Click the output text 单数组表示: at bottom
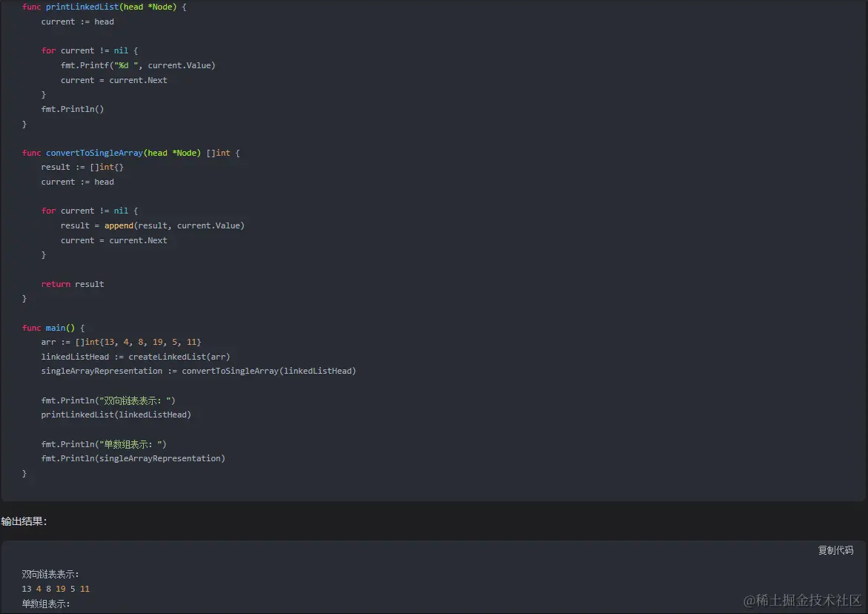This screenshot has width=868, height=614. click(x=46, y=604)
